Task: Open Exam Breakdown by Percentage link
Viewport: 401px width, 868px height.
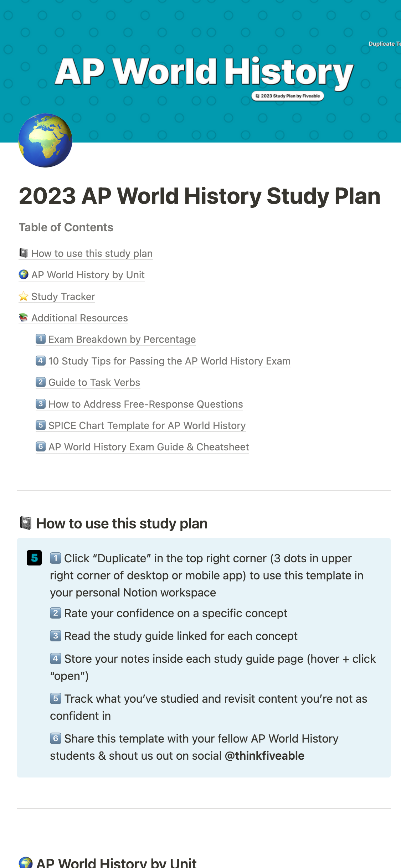Action: [122, 339]
